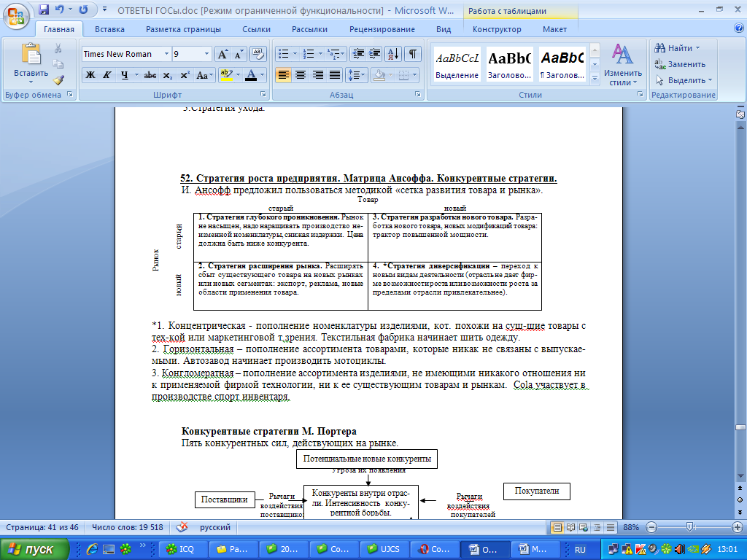
Task: Open the Разметка страницы tab
Action: (x=183, y=29)
